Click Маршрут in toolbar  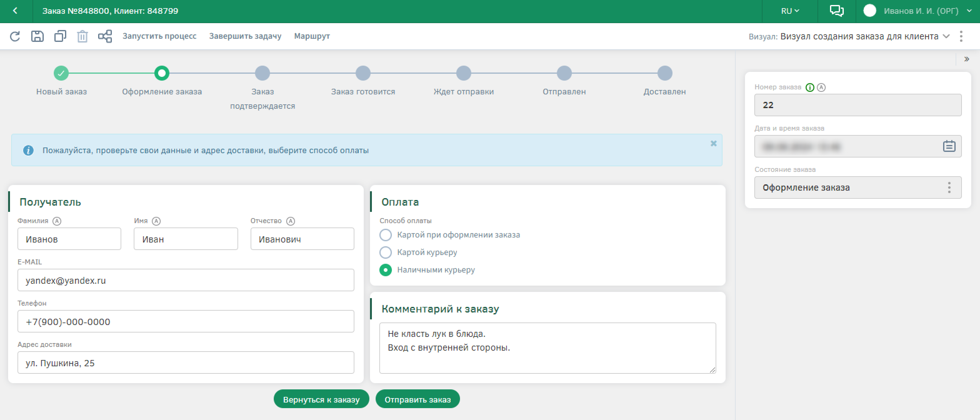312,36
